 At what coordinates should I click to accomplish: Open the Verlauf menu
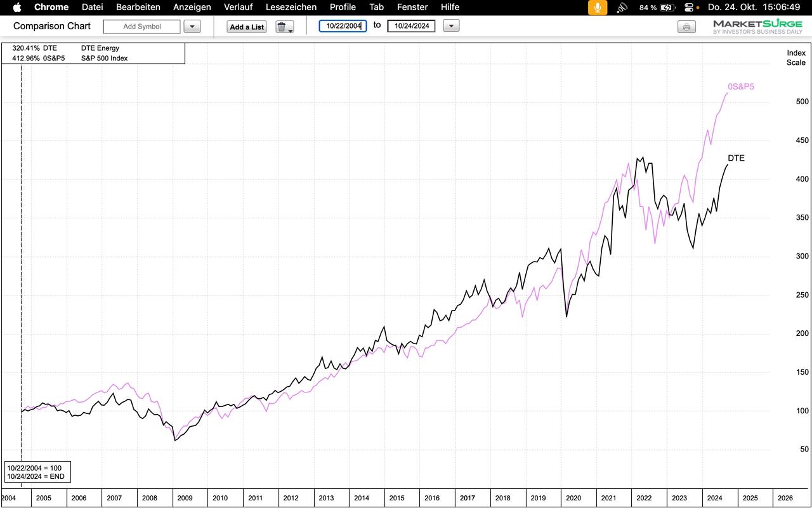(239, 7)
